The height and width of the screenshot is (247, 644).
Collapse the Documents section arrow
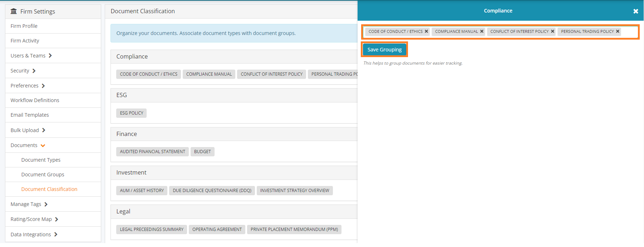click(x=43, y=146)
